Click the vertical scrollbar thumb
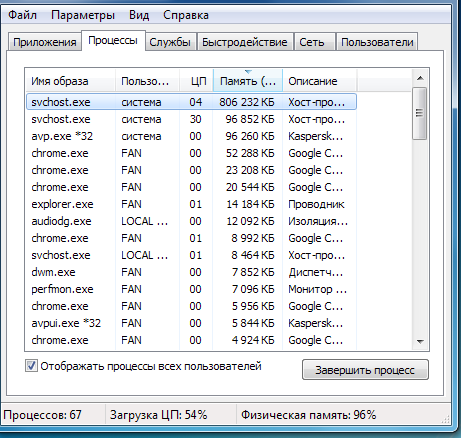The width and height of the screenshot is (461, 438). (419, 113)
